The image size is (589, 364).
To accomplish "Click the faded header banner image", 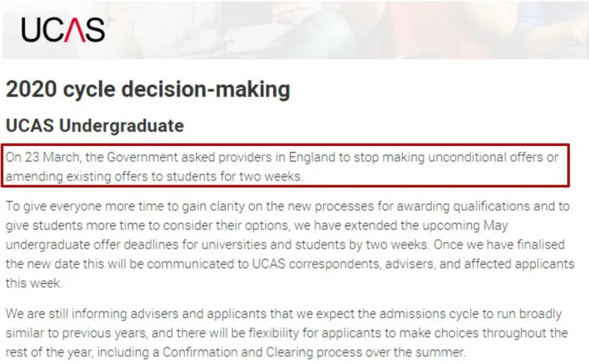I will [x=349, y=29].
